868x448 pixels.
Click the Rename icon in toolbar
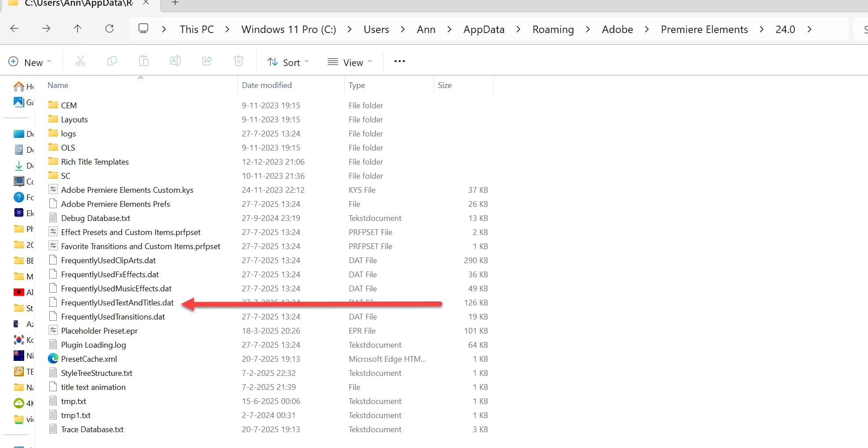click(175, 61)
